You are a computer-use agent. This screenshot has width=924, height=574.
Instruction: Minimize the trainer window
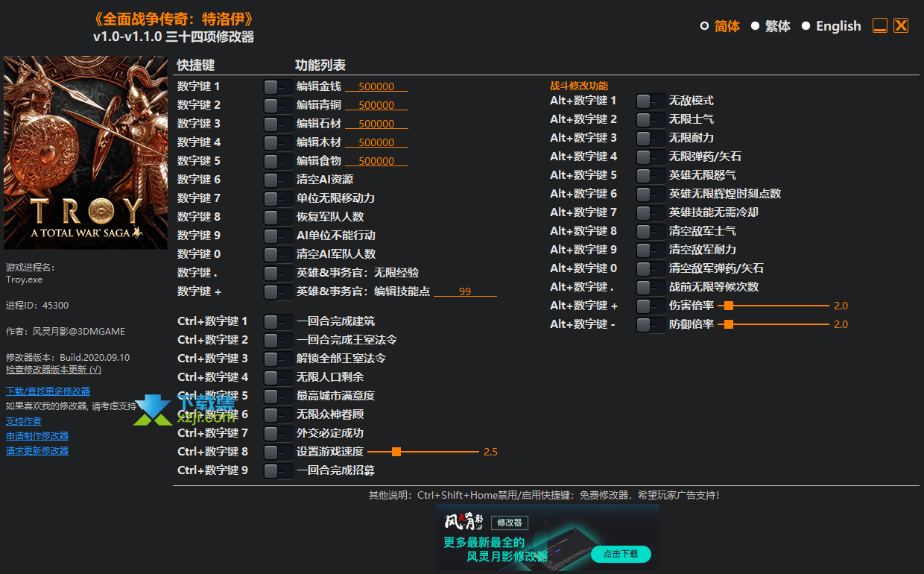click(x=880, y=25)
